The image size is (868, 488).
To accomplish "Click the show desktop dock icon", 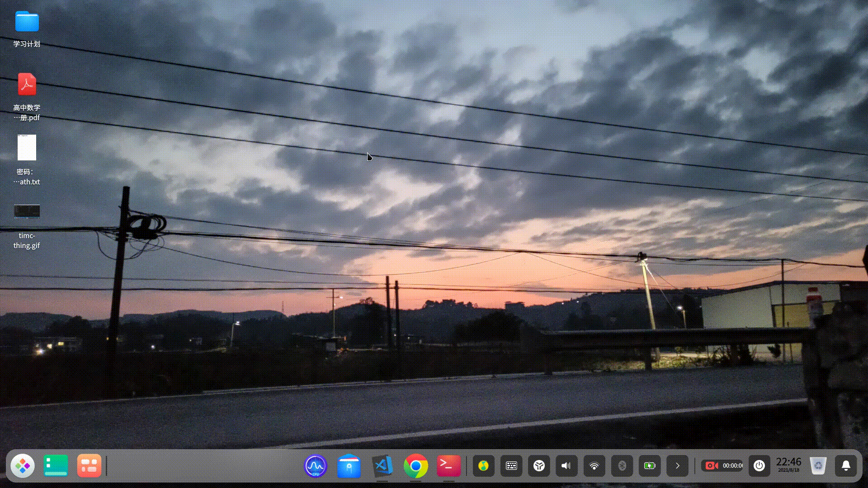I will [x=56, y=465].
